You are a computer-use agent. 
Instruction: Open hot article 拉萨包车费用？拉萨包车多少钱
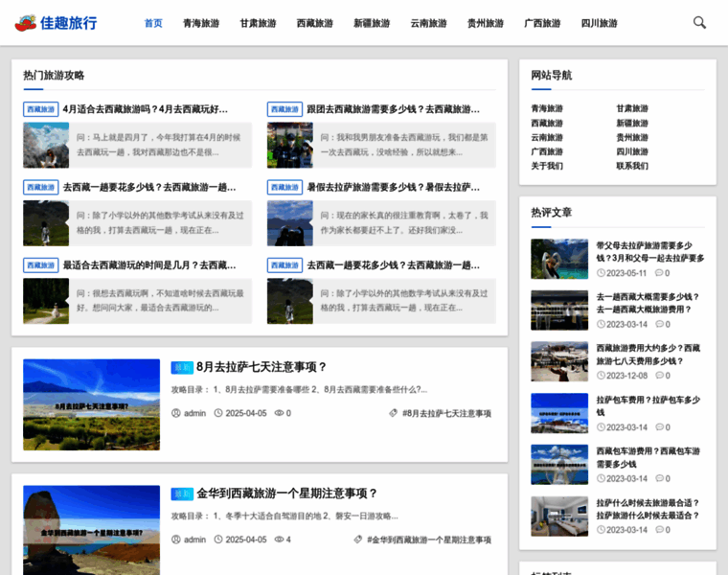(648, 406)
